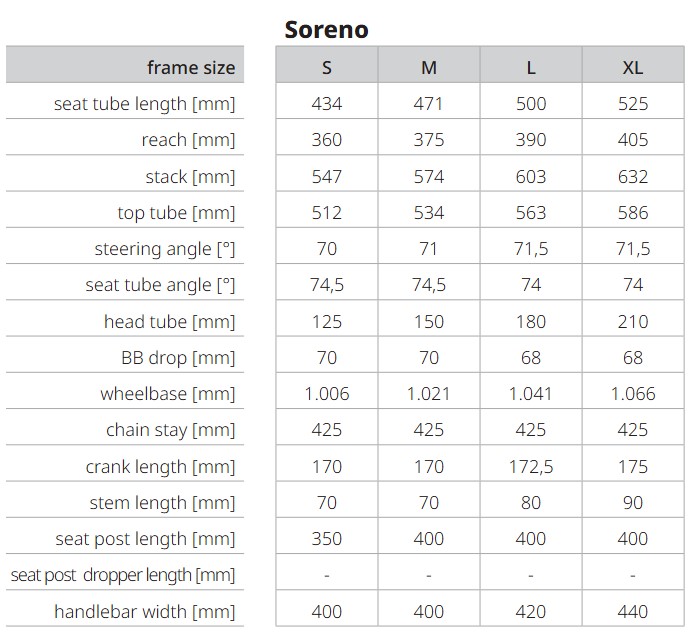Screen dimensions: 694x638
Task: Click the L size column header
Action: [x=531, y=68]
